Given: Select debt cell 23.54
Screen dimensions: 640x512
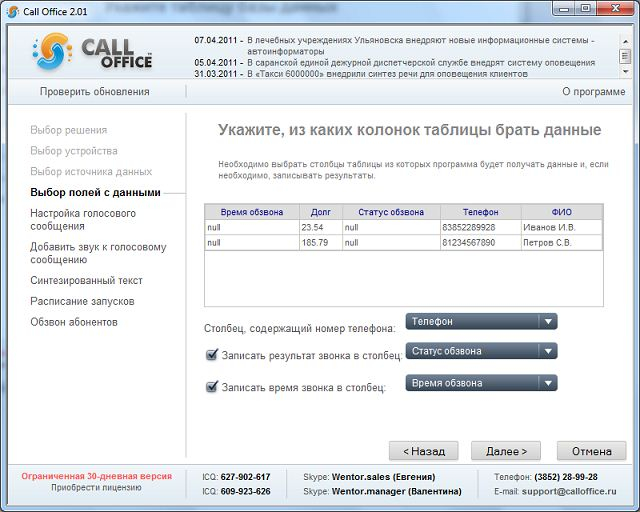Looking at the screenshot, I should coord(321,227).
